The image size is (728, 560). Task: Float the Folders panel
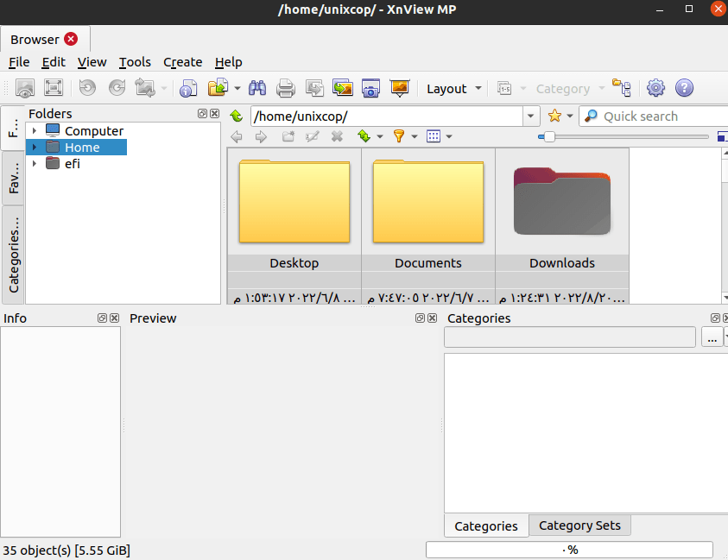pos(202,113)
